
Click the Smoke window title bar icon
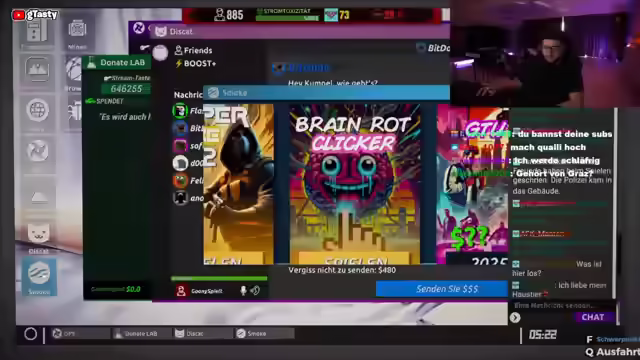tap(213, 93)
